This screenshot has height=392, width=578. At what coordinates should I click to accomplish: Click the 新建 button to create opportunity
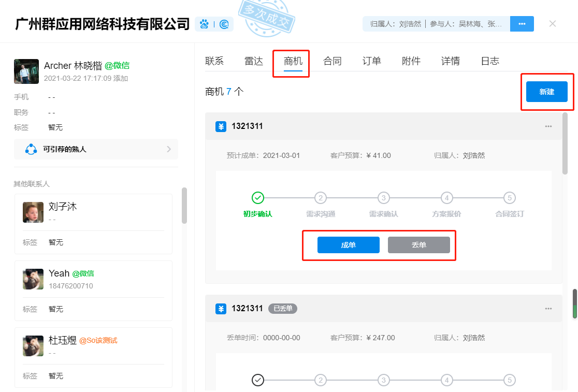546,92
